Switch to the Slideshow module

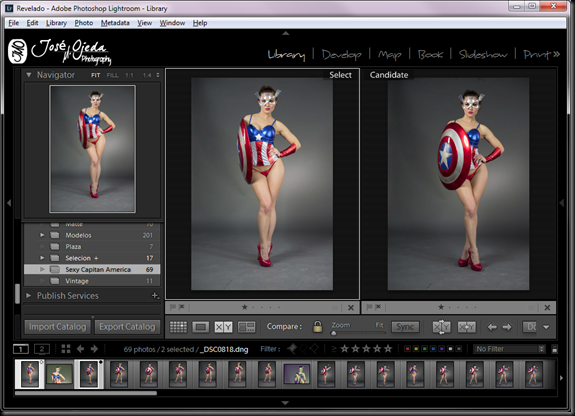tap(483, 55)
